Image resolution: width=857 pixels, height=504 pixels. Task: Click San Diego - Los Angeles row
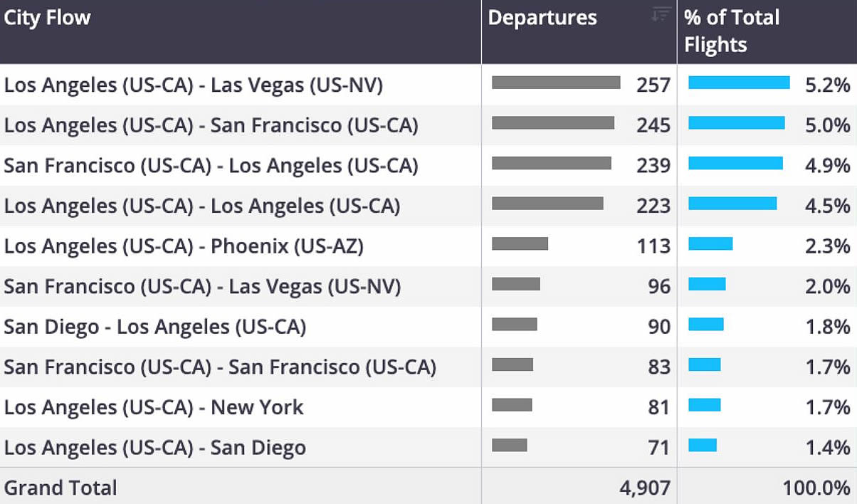pos(155,327)
